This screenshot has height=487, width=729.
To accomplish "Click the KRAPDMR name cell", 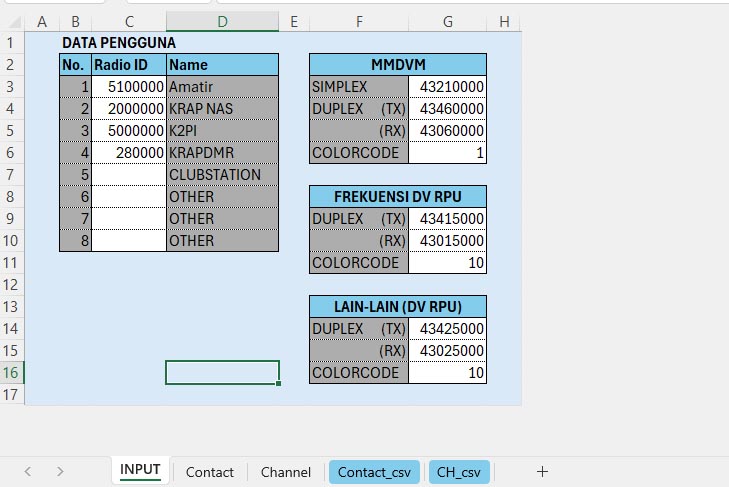I will pos(222,153).
